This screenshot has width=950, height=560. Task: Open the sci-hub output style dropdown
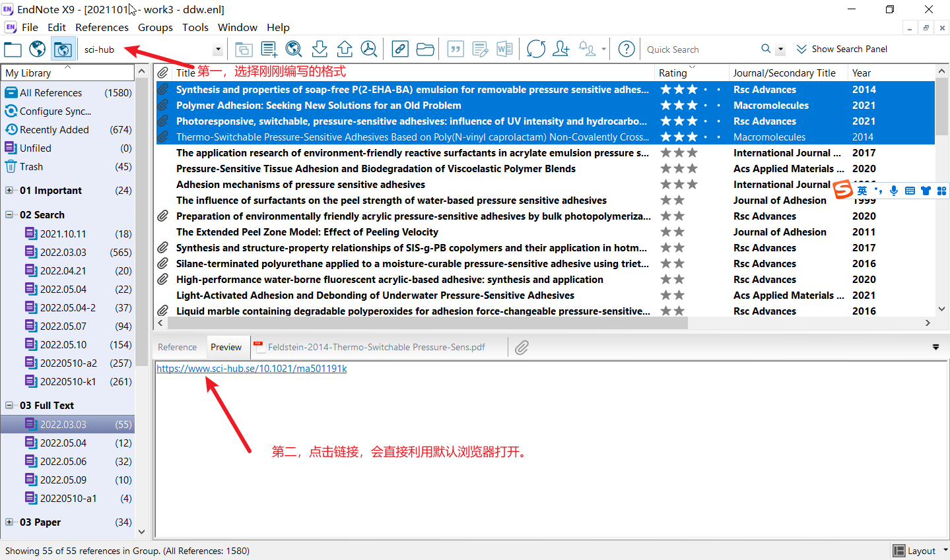(x=218, y=49)
